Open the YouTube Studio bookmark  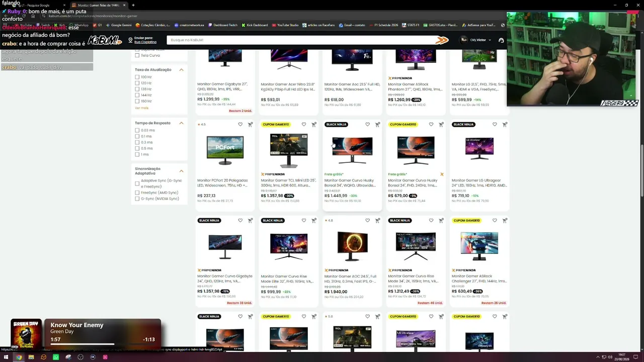(285, 25)
